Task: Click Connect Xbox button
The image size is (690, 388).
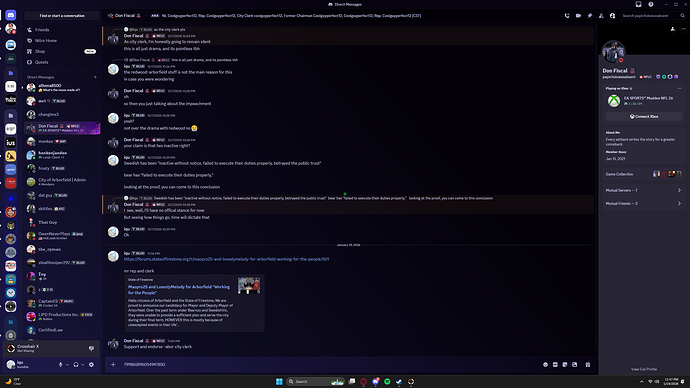Action: (644, 117)
